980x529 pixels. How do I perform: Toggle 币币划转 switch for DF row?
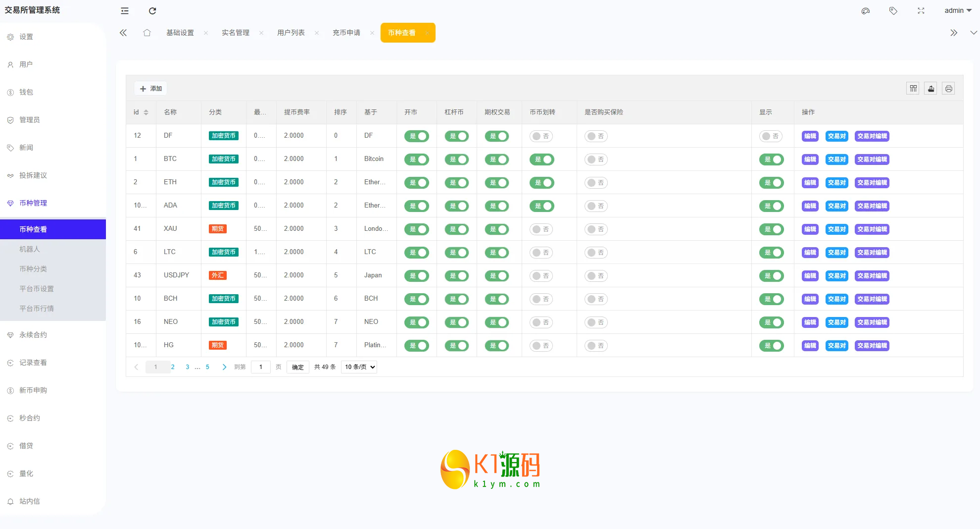point(542,136)
